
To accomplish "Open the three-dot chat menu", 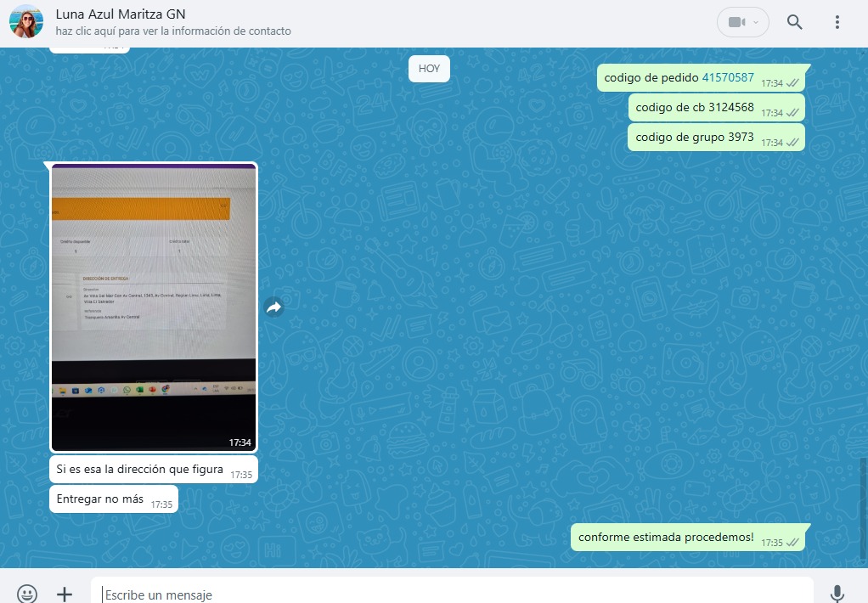I will click(x=837, y=23).
